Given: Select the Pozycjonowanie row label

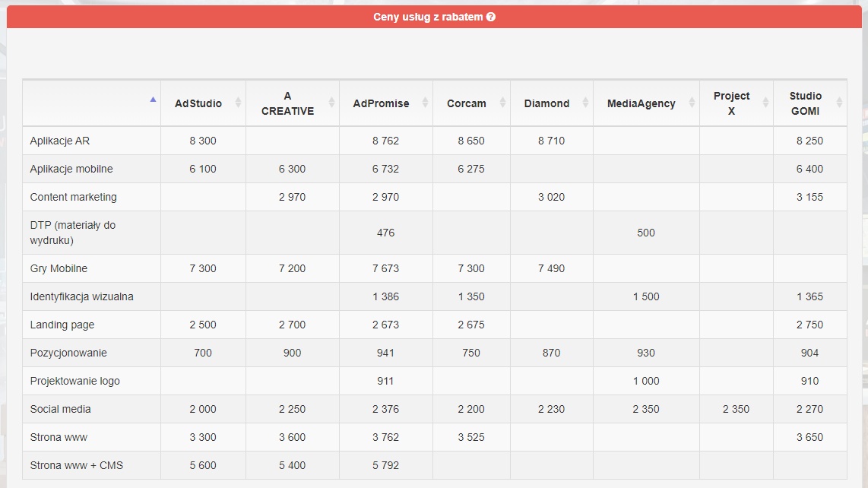Looking at the screenshot, I should pyautogui.click(x=68, y=353).
